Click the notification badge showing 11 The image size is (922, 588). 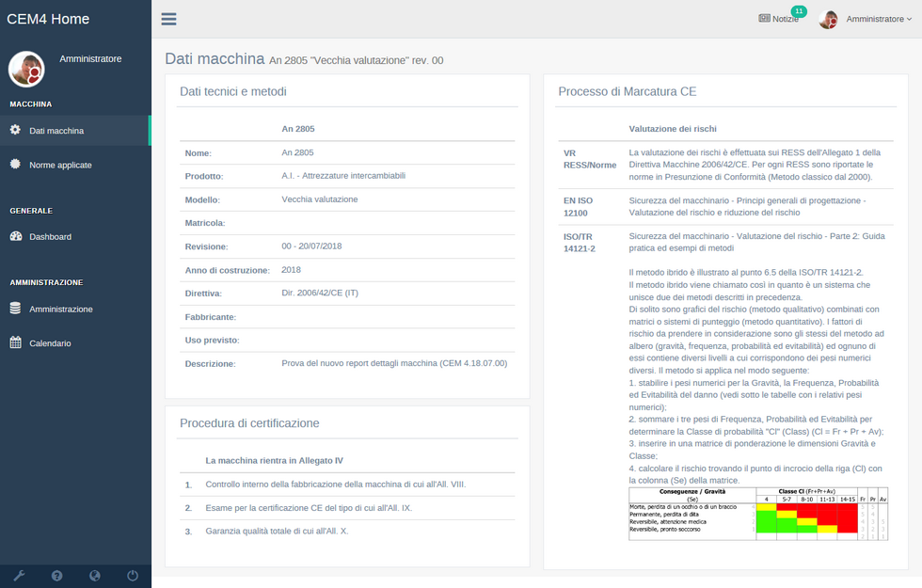tap(799, 11)
